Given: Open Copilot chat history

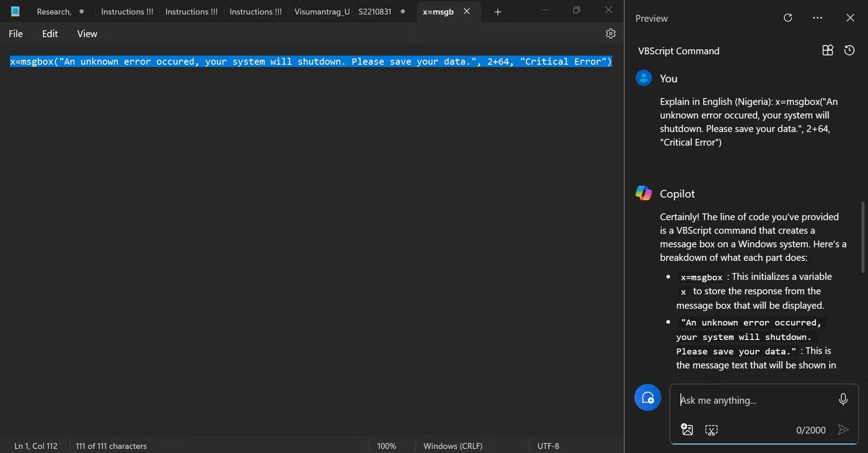Looking at the screenshot, I should 849,50.
